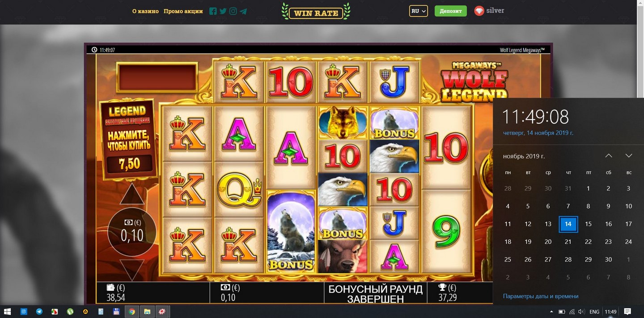Viewport: 644px width, 318px height.
Task: Click the green Депозит button
Action: click(x=450, y=11)
